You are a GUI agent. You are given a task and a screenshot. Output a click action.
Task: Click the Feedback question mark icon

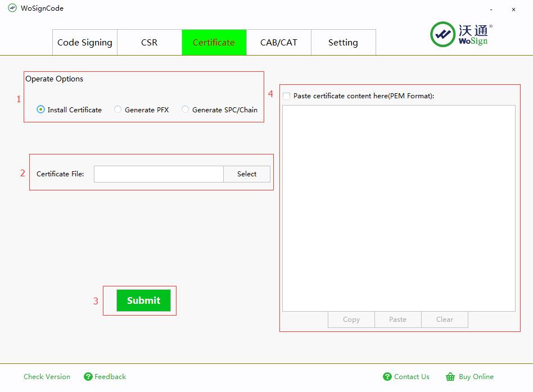point(88,377)
